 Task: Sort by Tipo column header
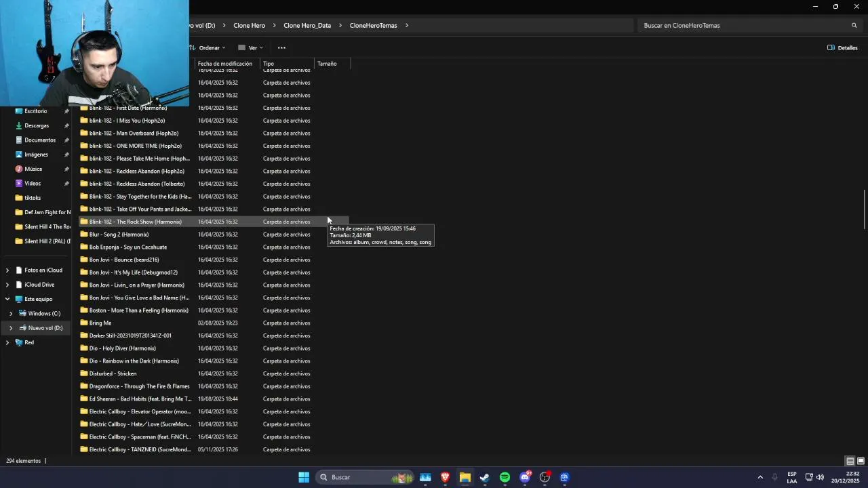pos(288,64)
